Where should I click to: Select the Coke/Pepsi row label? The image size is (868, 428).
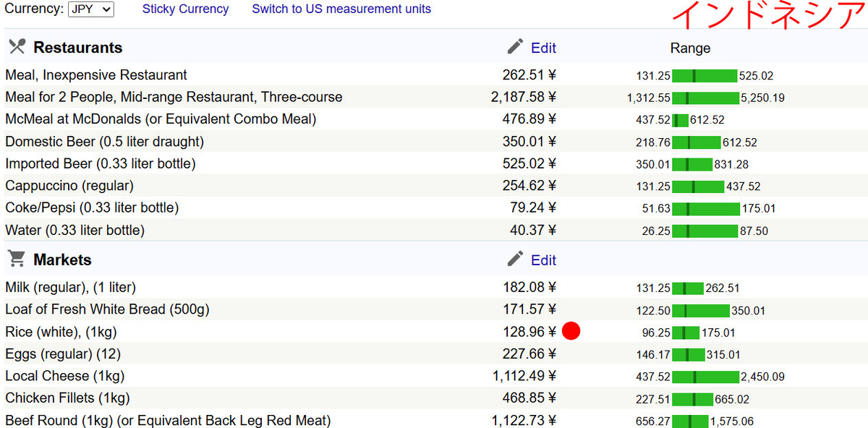(x=92, y=207)
